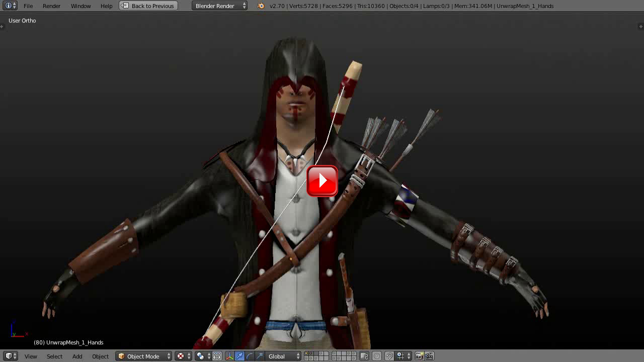Image resolution: width=644 pixels, height=362 pixels.
Task: Click the red video play button
Action: [x=322, y=180]
